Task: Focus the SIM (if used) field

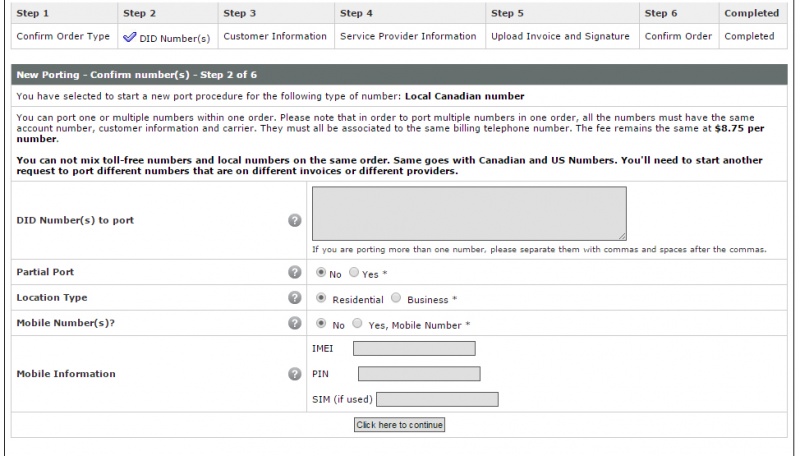Action: pyautogui.click(x=437, y=399)
